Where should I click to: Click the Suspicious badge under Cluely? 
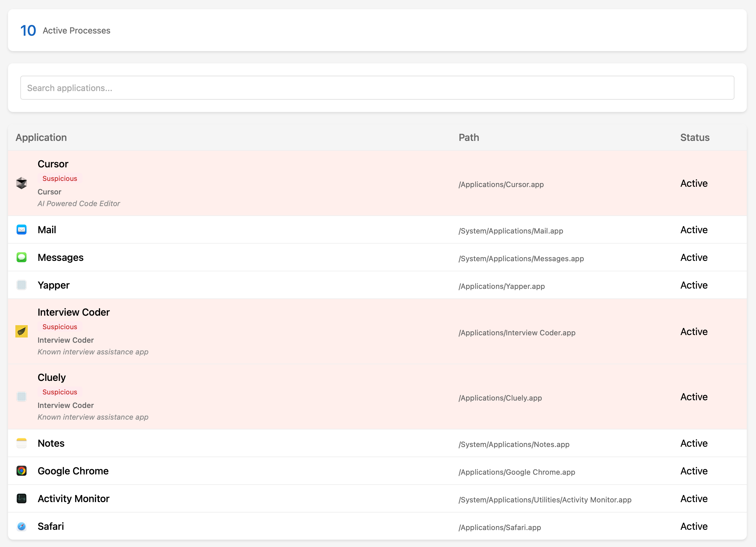pyautogui.click(x=60, y=392)
